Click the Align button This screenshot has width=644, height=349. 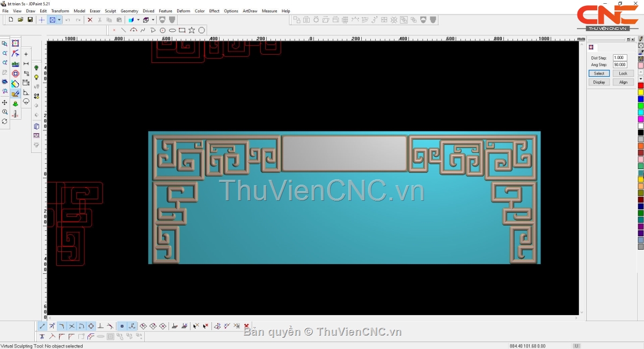tap(623, 82)
